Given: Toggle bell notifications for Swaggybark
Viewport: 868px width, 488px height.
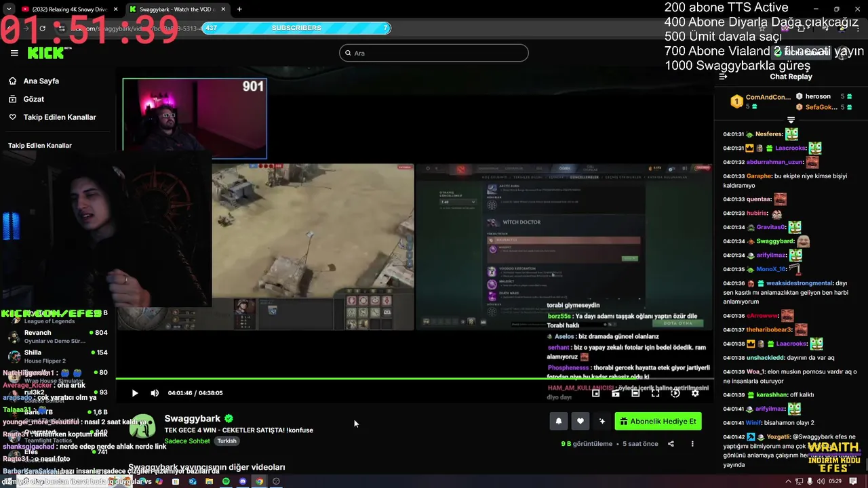Looking at the screenshot, I should tap(559, 421).
